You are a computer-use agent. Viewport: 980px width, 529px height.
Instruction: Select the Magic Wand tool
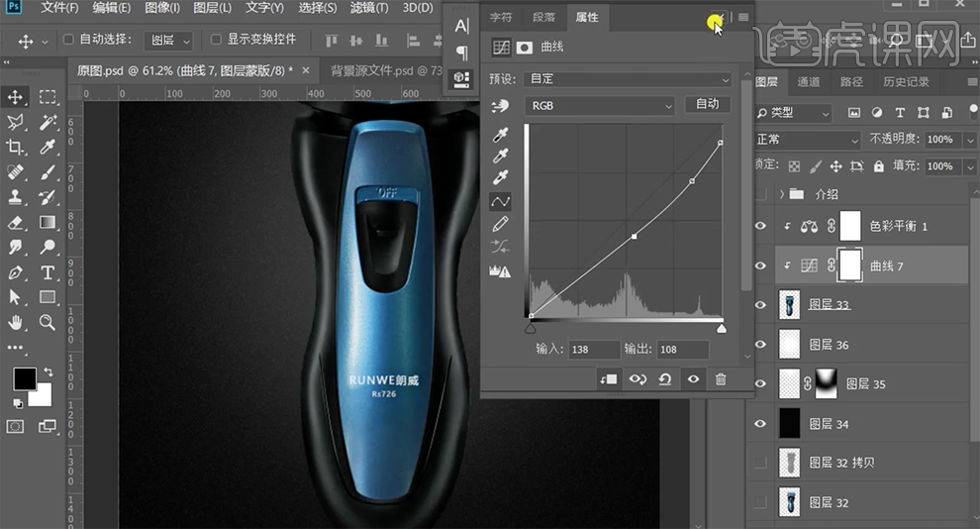(48, 122)
